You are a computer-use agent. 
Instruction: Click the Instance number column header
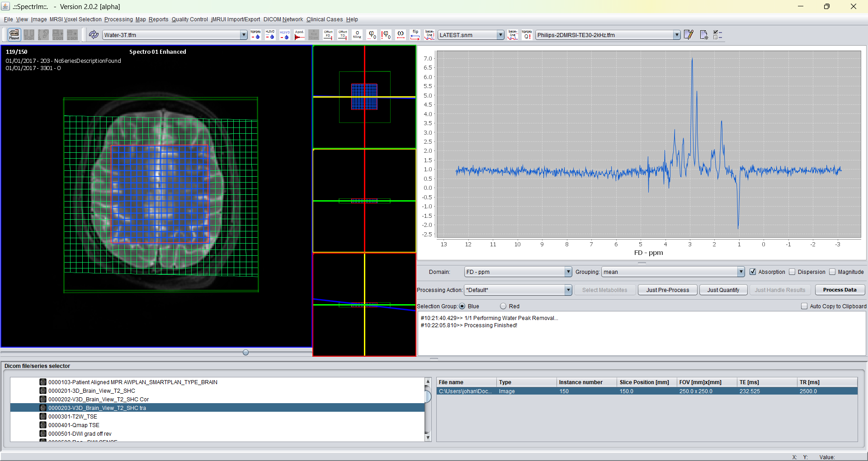pyautogui.click(x=586, y=382)
